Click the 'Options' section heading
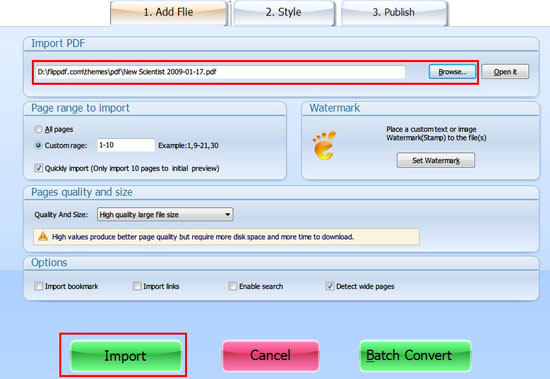 click(49, 262)
